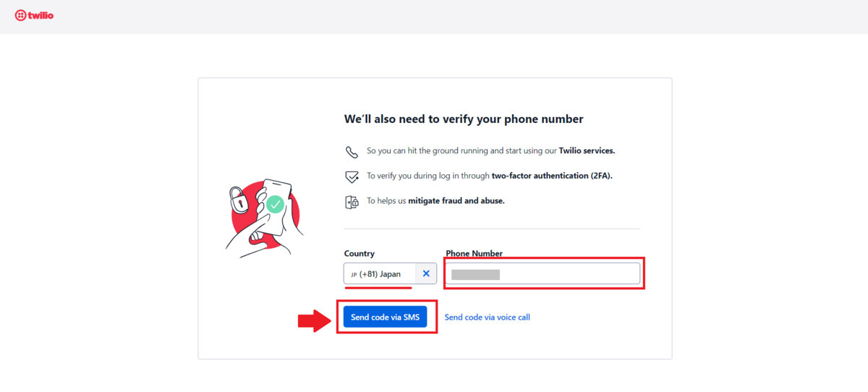The width and height of the screenshot is (868, 392).
Task: Clear the selected country with X
Action: coord(426,273)
